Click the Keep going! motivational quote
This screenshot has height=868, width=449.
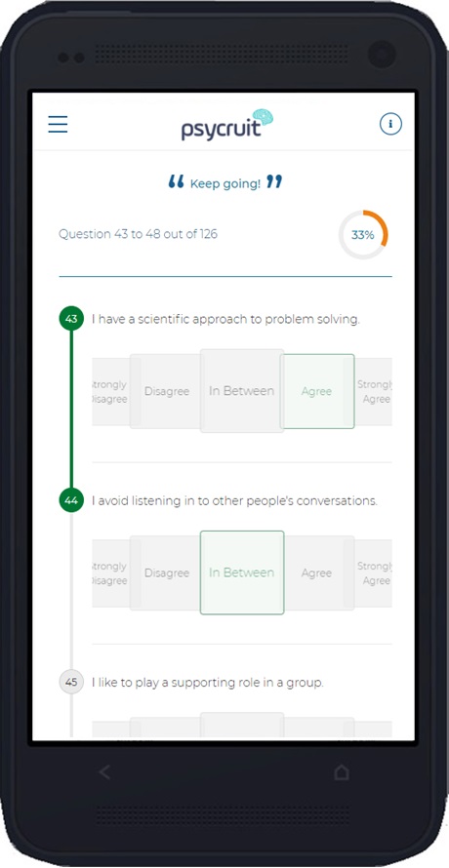point(225,183)
